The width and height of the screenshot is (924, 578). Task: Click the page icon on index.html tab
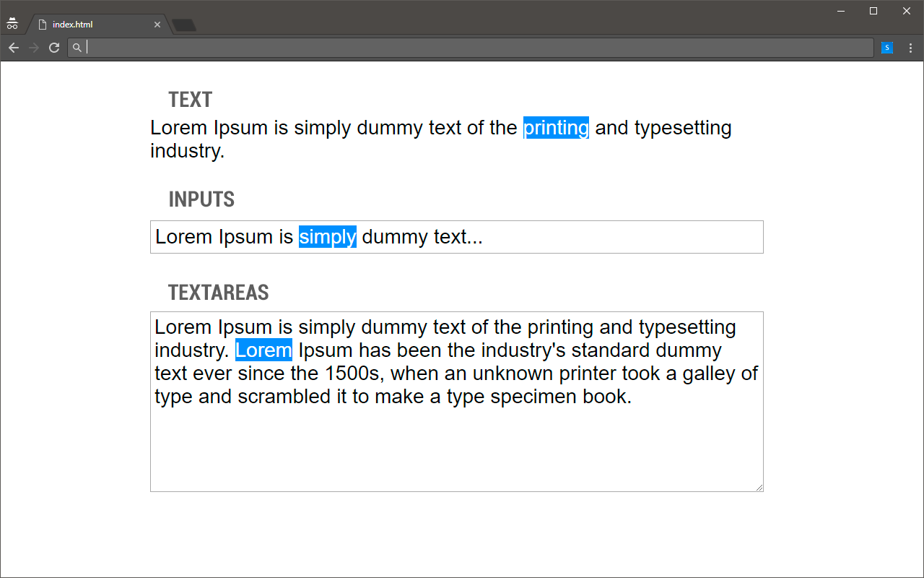click(x=43, y=25)
